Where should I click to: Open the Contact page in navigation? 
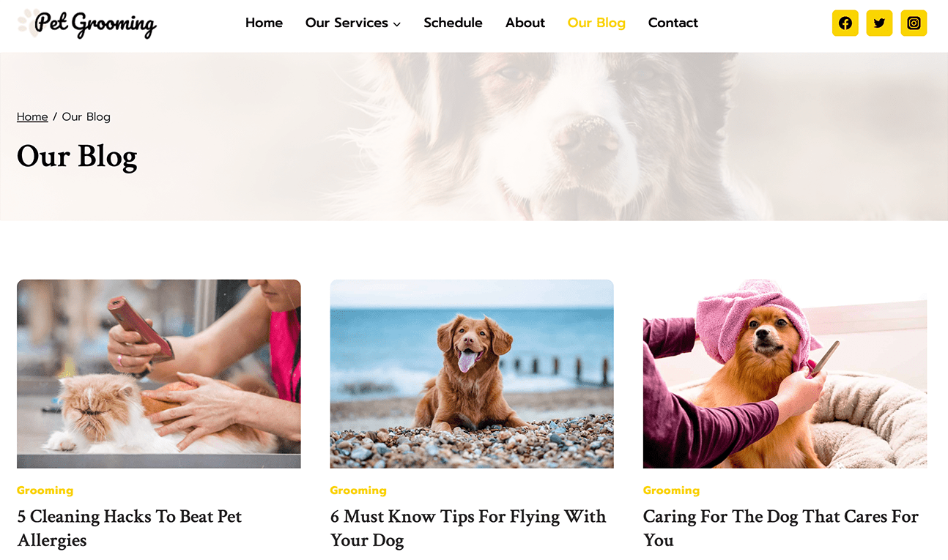(x=673, y=23)
